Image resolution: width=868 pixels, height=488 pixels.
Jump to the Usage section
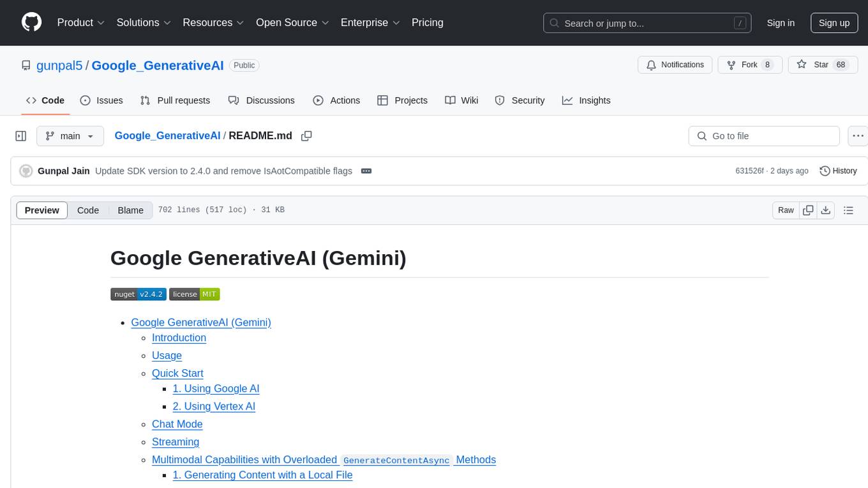point(167,356)
